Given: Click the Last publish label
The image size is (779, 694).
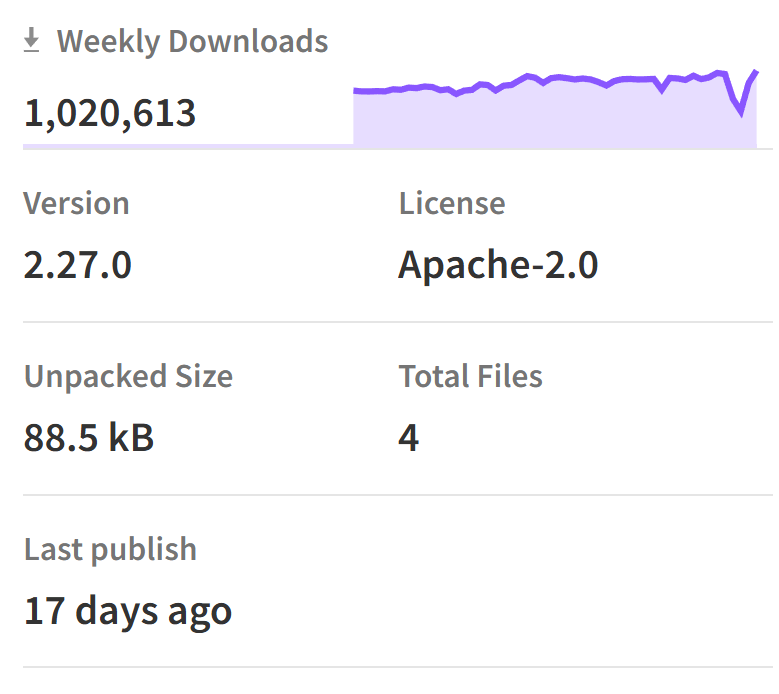Looking at the screenshot, I should [110, 549].
